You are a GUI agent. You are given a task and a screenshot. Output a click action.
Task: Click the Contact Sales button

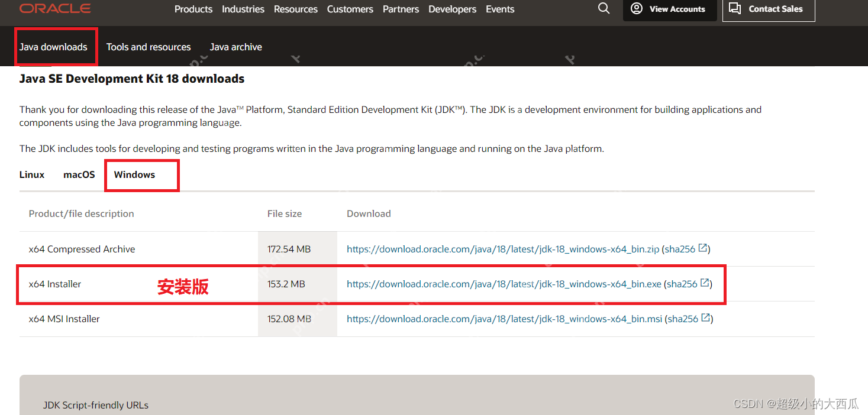coord(769,9)
